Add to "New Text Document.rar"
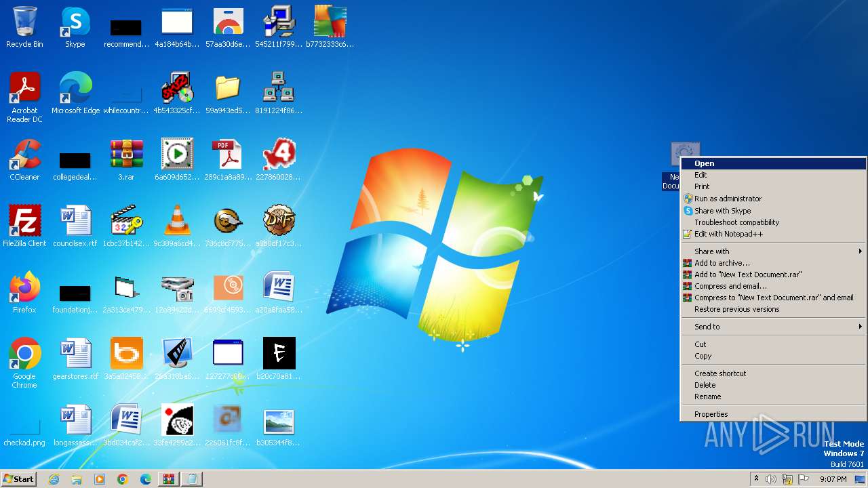 773,274
